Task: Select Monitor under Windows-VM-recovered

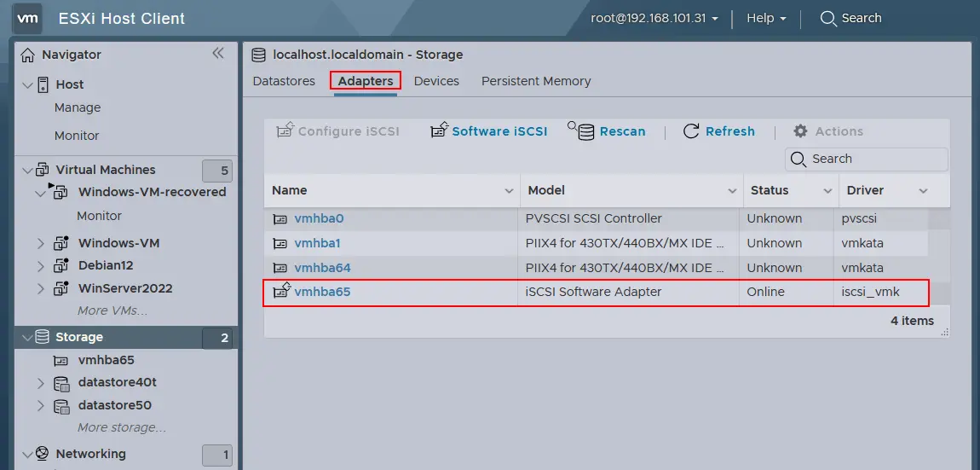Action: 100,216
